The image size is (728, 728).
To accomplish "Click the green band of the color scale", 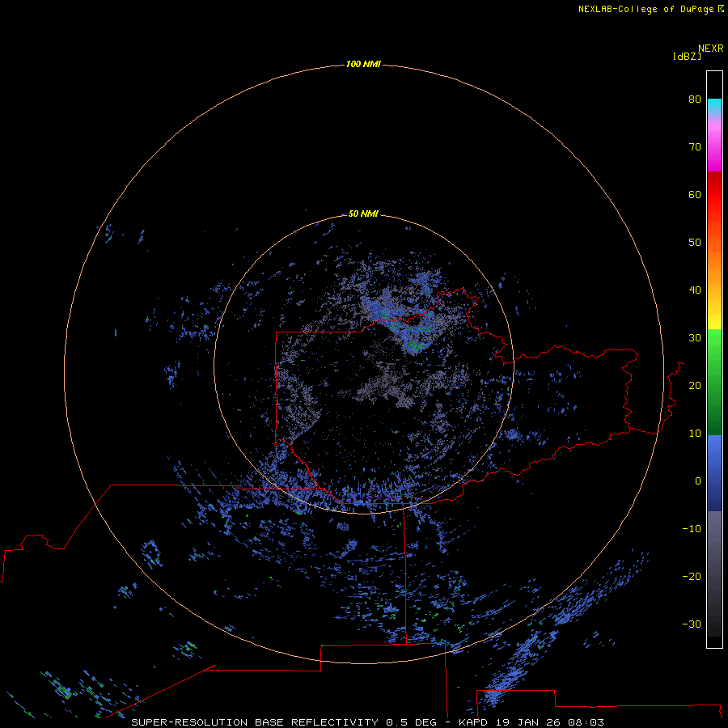I will point(714,382).
